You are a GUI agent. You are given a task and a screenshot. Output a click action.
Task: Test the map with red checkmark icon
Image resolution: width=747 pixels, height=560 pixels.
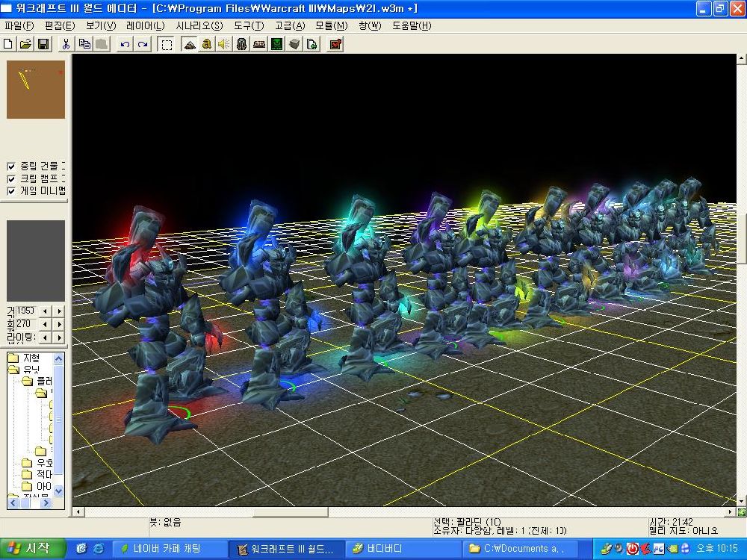[x=335, y=44]
